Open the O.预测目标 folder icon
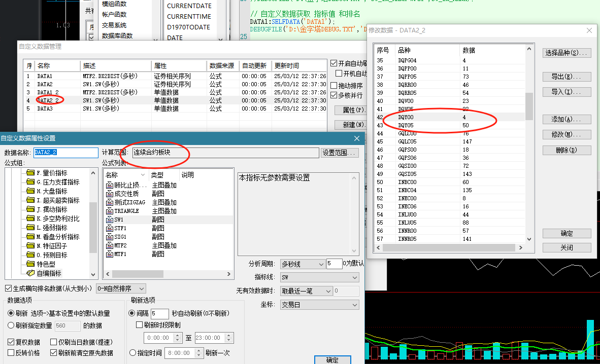The image size is (600, 364). click(30, 255)
